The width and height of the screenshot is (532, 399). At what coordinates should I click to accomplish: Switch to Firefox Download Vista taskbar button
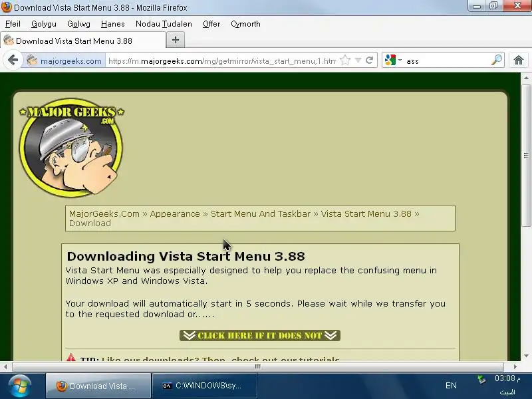pyautogui.click(x=98, y=386)
